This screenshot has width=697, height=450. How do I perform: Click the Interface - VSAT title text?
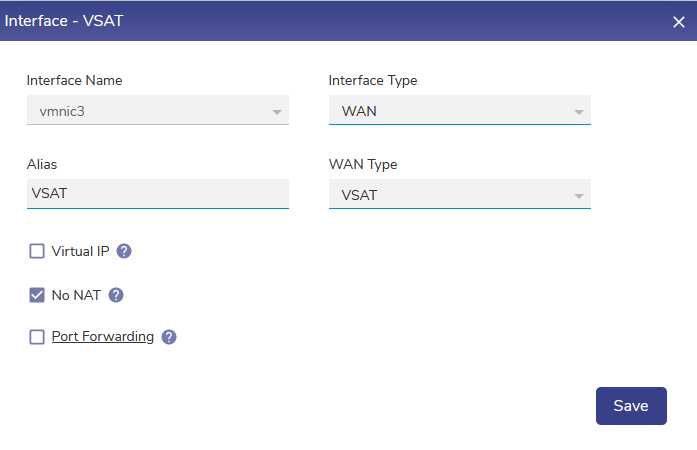pyautogui.click(x=66, y=20)
